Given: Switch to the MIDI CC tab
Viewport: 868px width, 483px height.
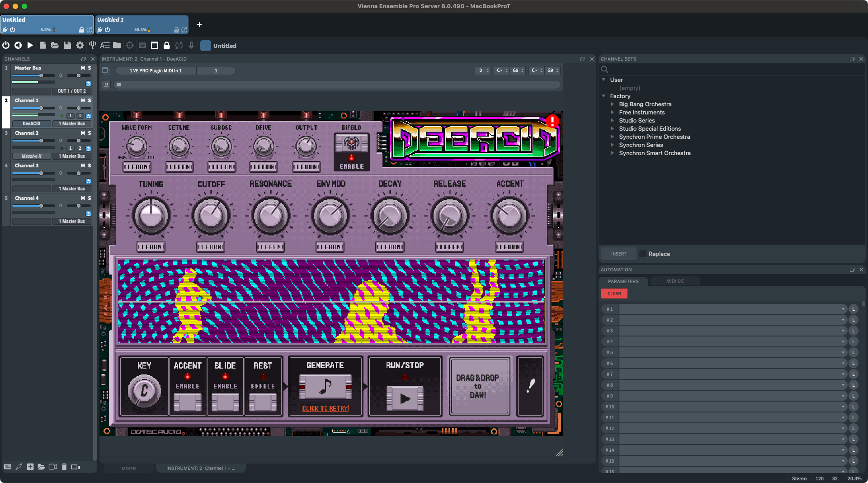Looking at the screenshot, I should (x=675, y=281).
